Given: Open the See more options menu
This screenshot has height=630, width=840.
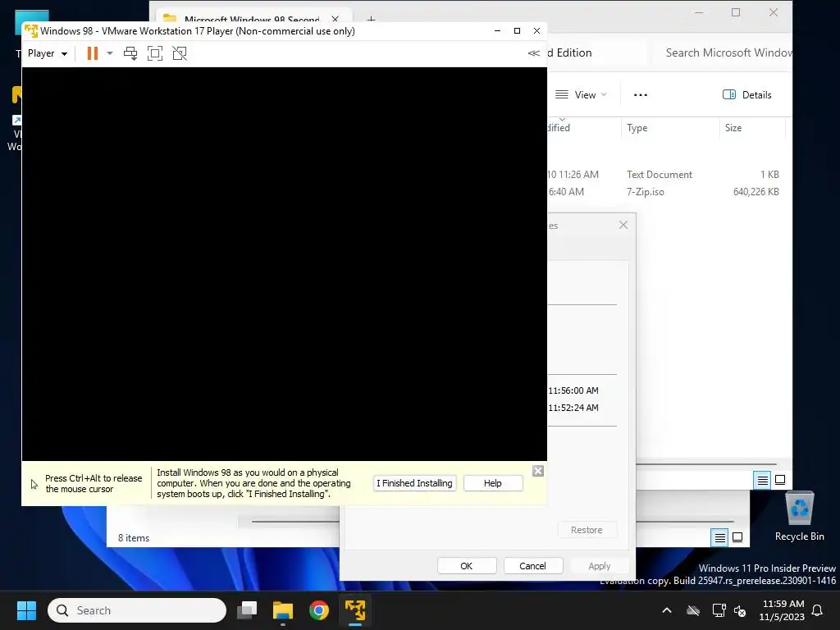Looking at the screenshot, I should (640, 95).
